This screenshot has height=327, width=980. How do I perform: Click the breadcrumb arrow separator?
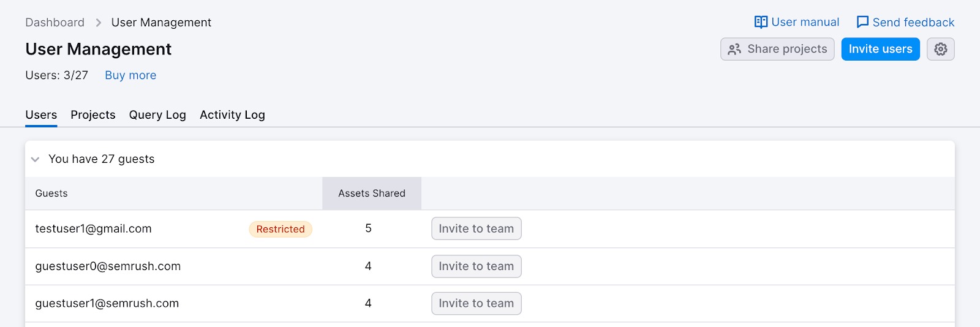tap(98, 23)
